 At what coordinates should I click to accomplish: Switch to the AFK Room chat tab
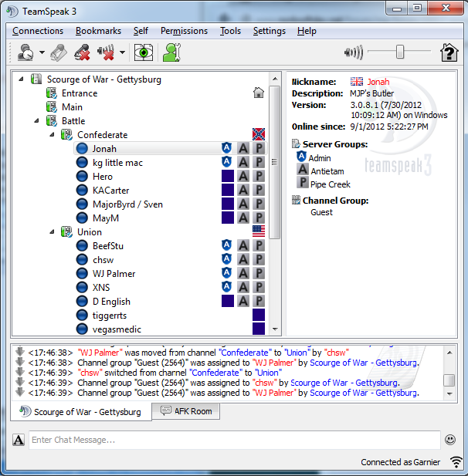[186, 411]
